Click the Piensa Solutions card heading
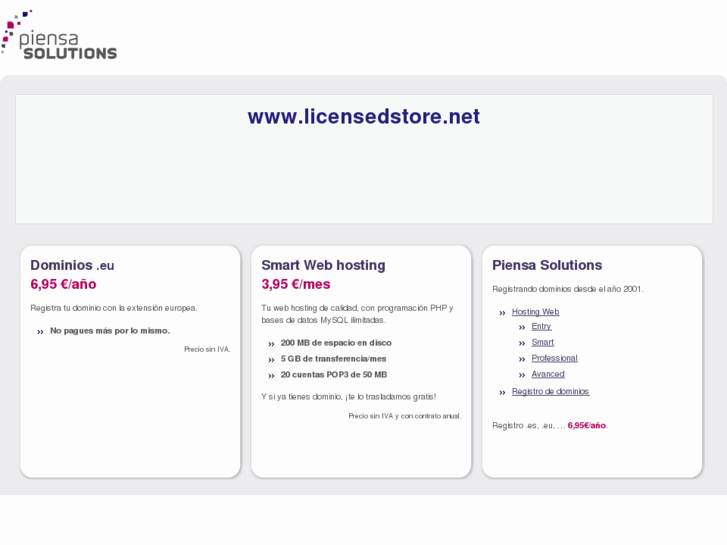The width and height of the screenshot is (727, 545). click(547, 265)
